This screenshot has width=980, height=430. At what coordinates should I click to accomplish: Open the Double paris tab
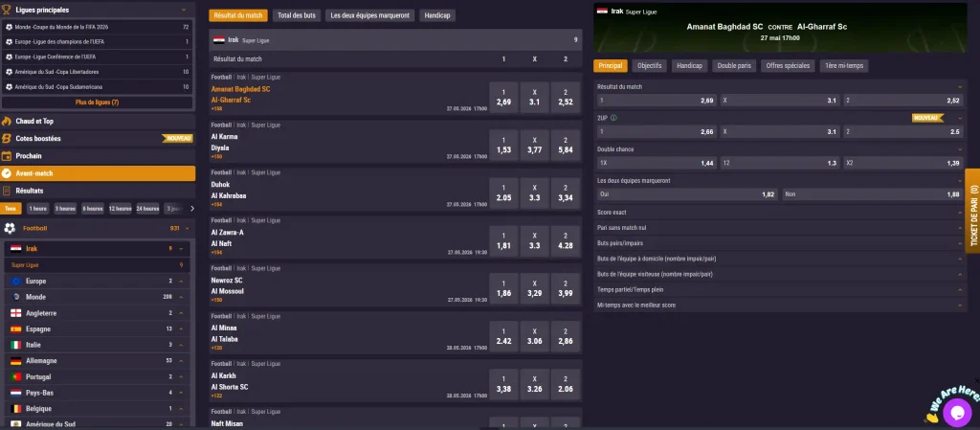734,66
